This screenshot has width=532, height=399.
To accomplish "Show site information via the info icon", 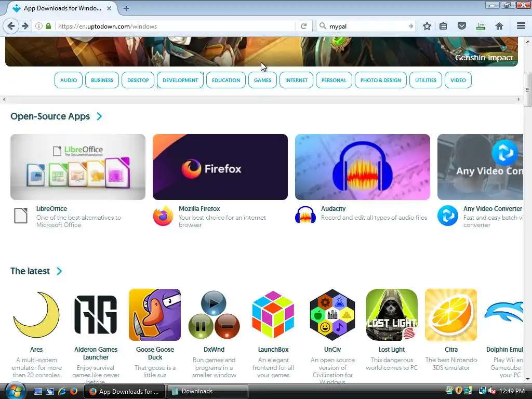I will point(39,26).
